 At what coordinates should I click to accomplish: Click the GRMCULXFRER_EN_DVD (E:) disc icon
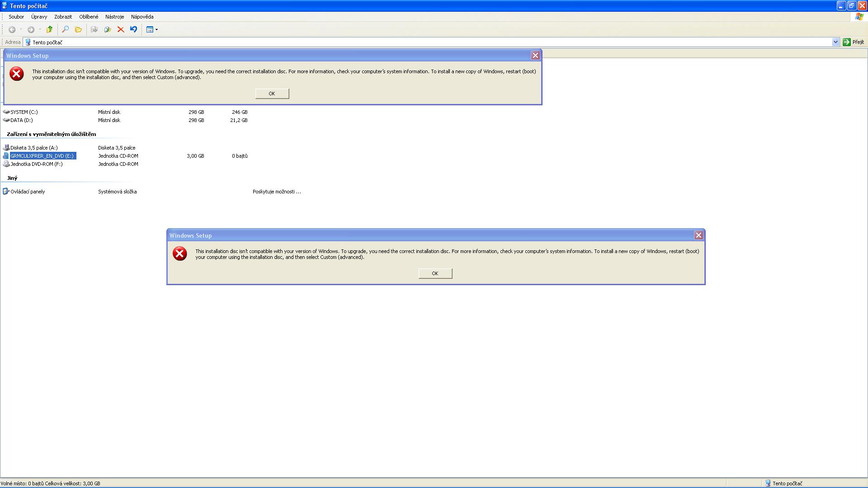pos(6,156)
